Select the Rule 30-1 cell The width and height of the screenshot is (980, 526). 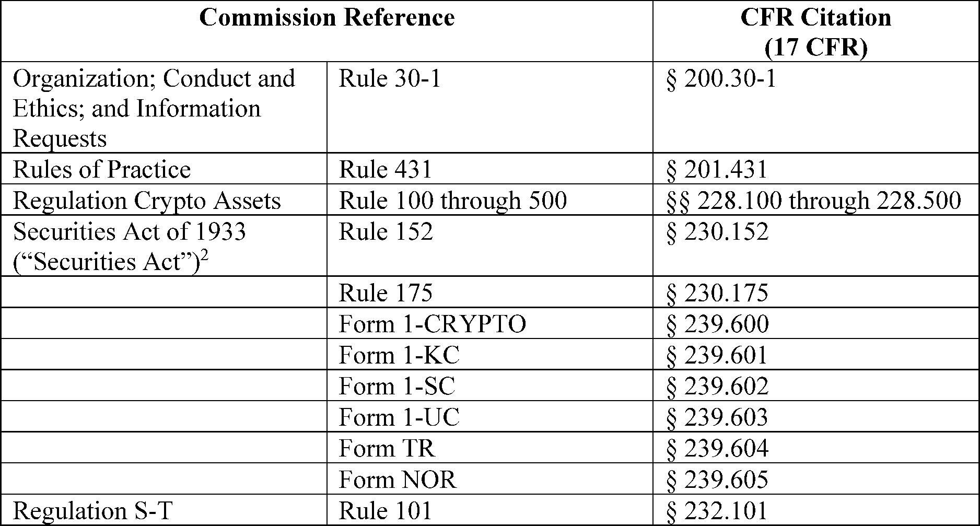click(490, 107)
